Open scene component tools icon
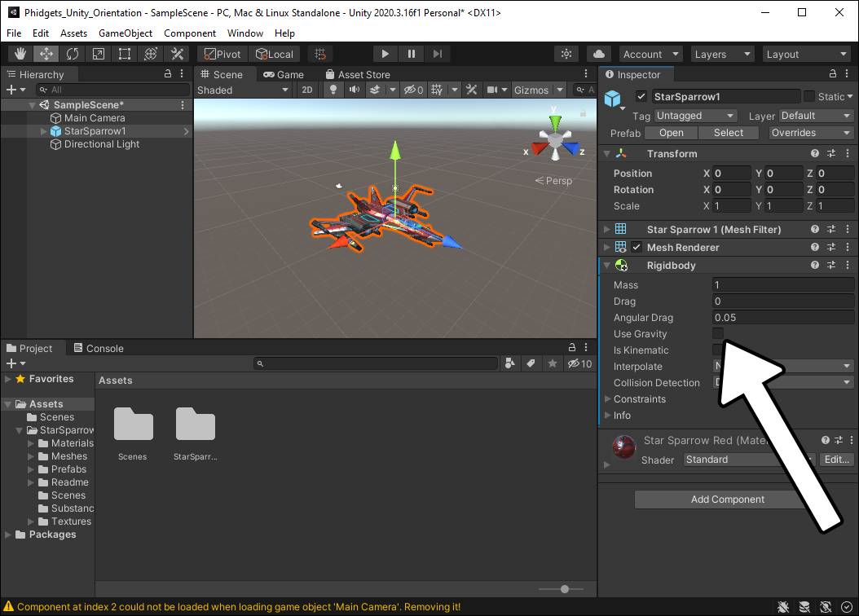Viewport: 859px width, 616px height. [x=471, y=90]
